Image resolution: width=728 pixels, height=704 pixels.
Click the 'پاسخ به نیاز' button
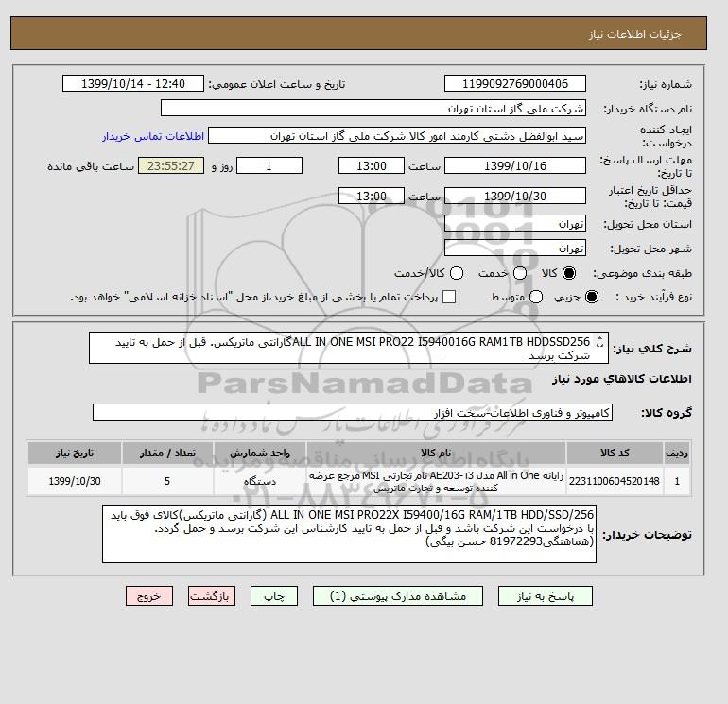pyautogui.click(x=546, y=596)
